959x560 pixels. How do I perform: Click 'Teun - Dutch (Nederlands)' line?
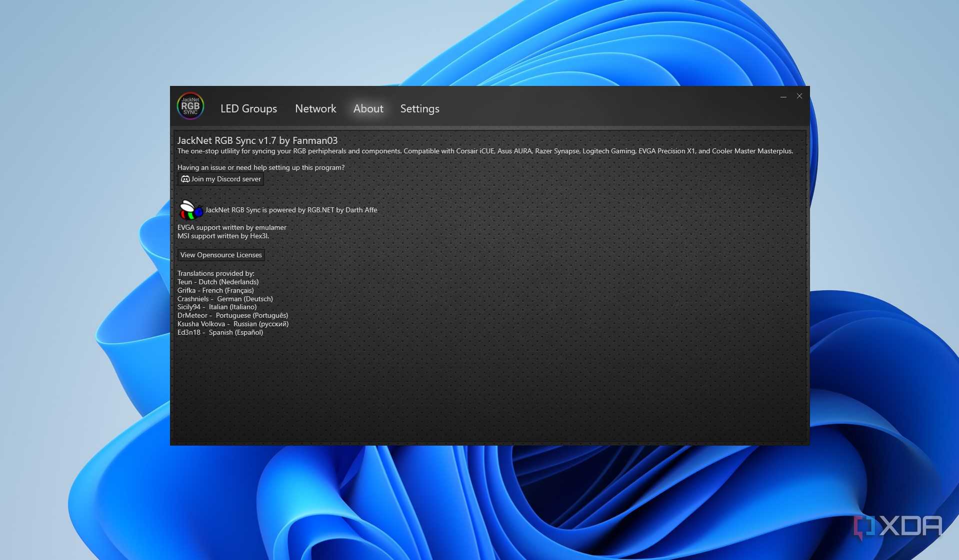pyautogui.click(x=218, y=282)
